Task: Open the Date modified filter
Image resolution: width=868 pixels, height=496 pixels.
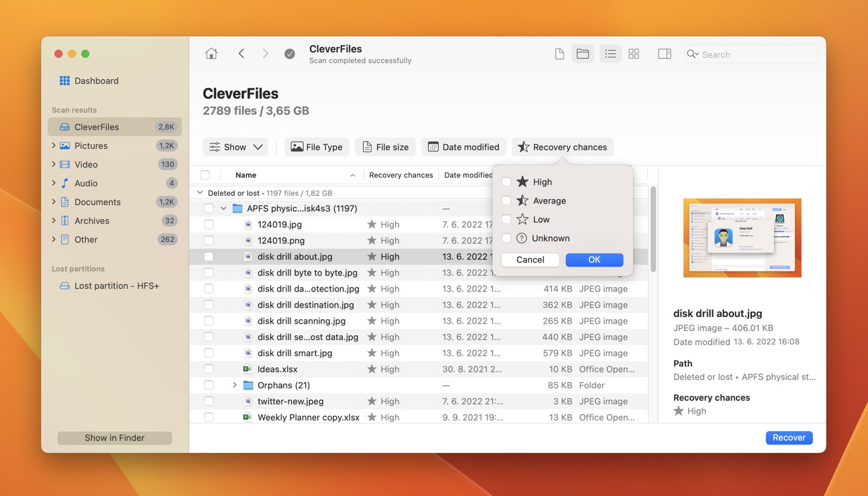Action: click(x=464, y=147)
